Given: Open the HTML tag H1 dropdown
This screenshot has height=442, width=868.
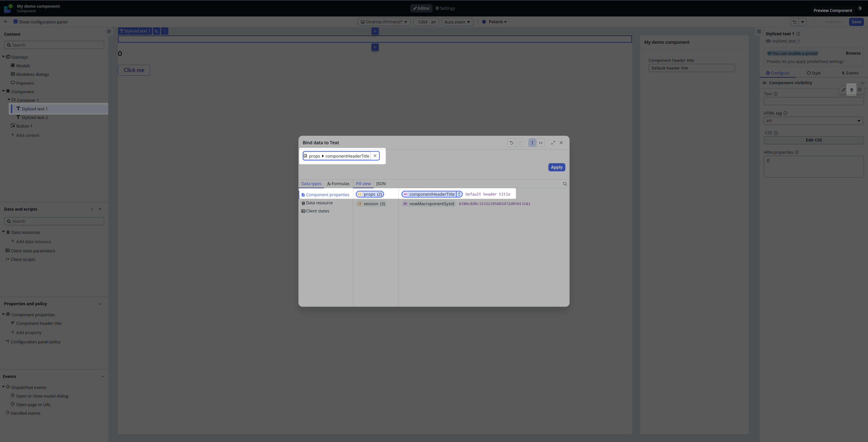Looking at the screenshot, I should (814, 121).
